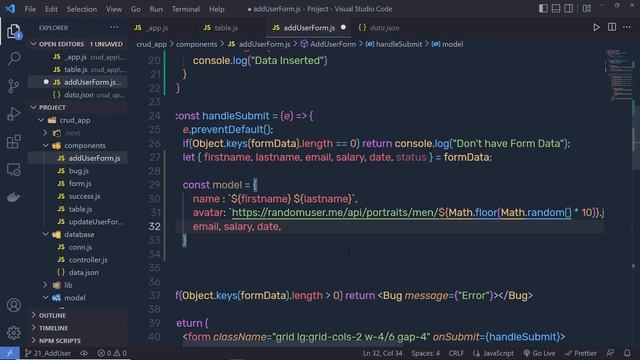Click unsaved dot on addUserForm.js tab

[343, 27]
